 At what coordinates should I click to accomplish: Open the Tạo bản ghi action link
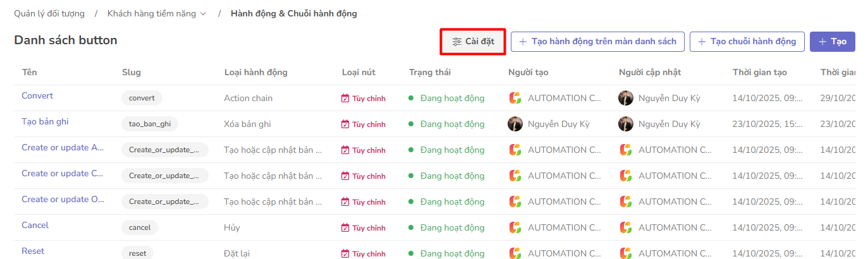click(45, 122)
